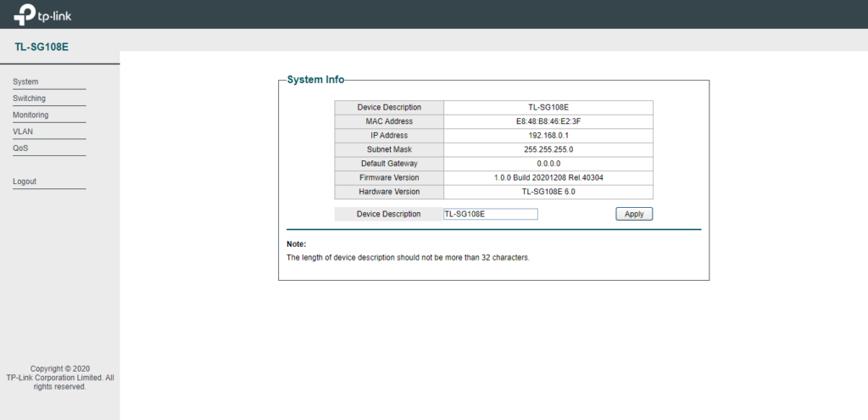The height and width of the screenshot is (420, 868).
Task: Click the MAC address value E8:48:B8:46:E2:3F
Action: [548, 121]
